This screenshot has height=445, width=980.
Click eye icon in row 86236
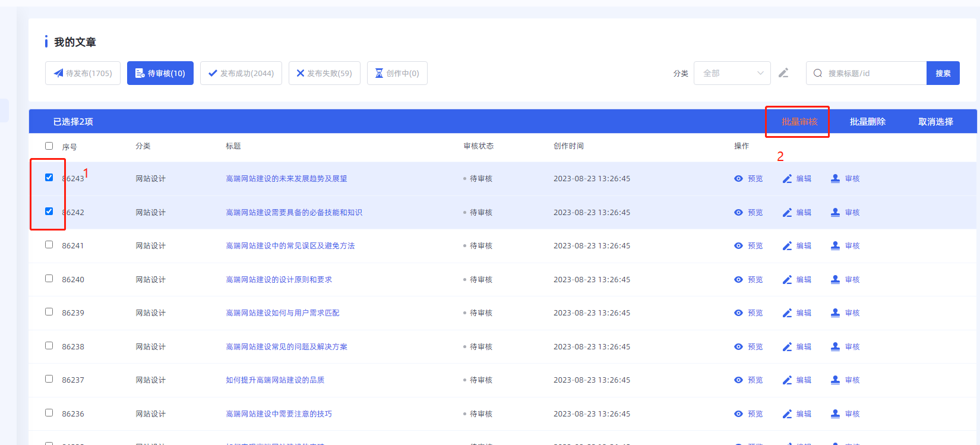click(738, 414)
